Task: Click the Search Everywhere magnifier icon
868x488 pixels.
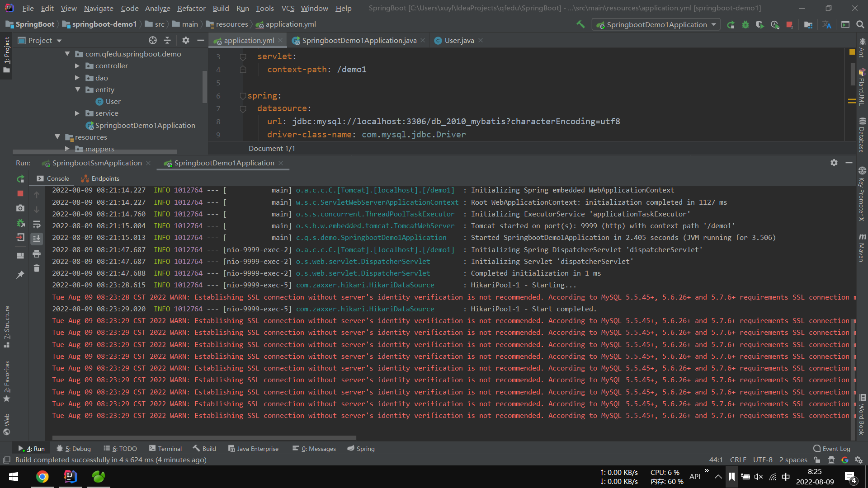Action: click(x=860, y=24)
